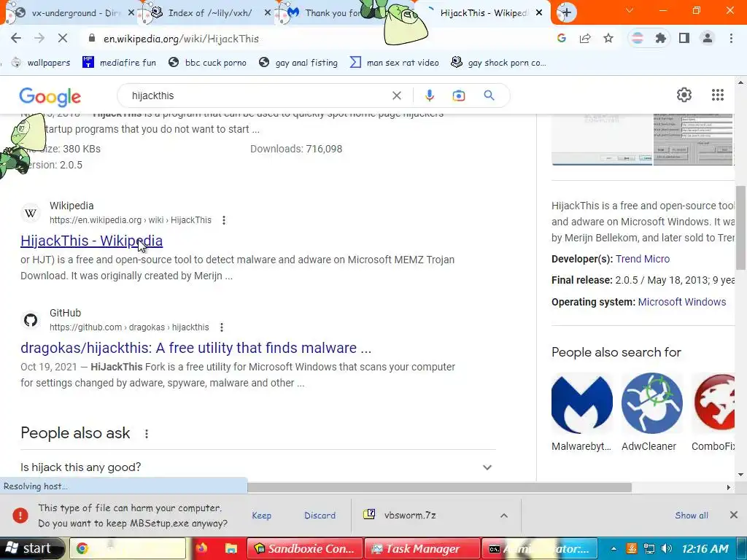Image resolution: width=747 pixels, height=560 pixels.
Task: Click the volume speaker icon in the system tray
Action: point(667,548)
